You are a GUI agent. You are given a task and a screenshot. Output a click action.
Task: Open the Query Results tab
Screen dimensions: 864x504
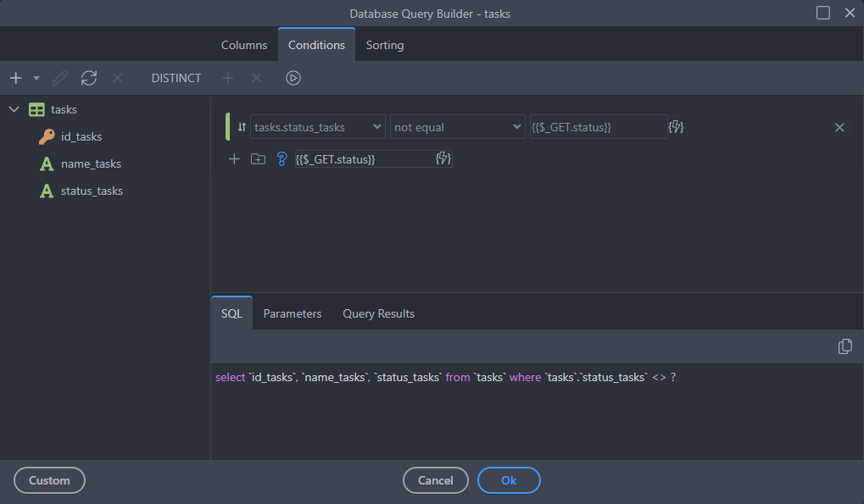pos(378,313)
